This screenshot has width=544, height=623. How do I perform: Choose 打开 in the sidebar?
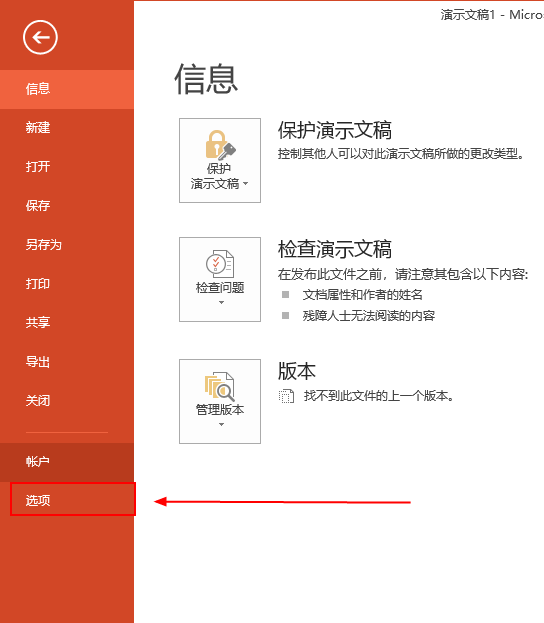67,166
